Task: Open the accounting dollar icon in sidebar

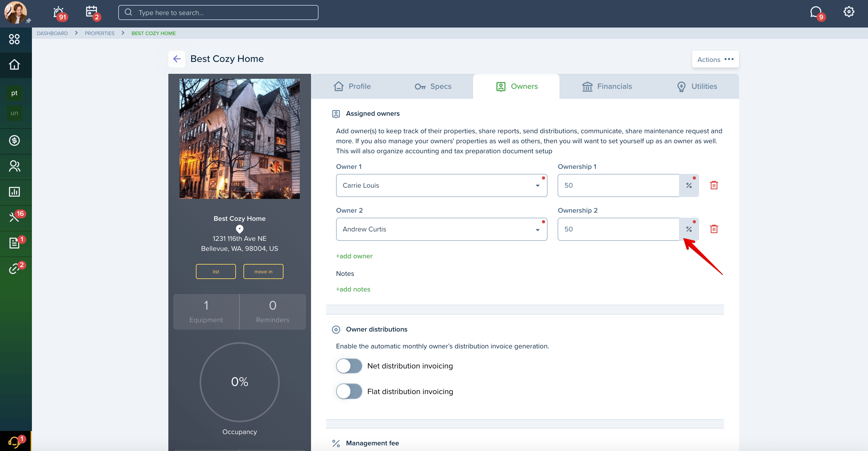Action: point(14,140)
